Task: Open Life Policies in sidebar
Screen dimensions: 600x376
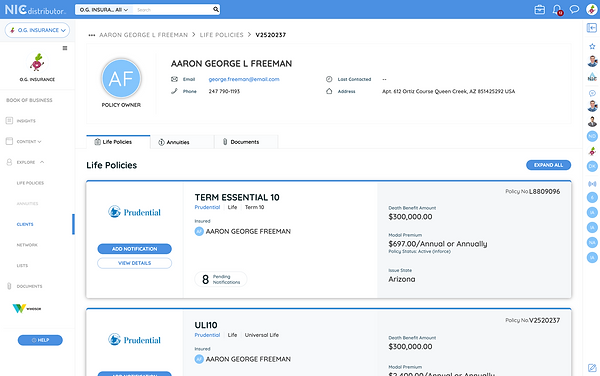Action: tap(30, 183)
